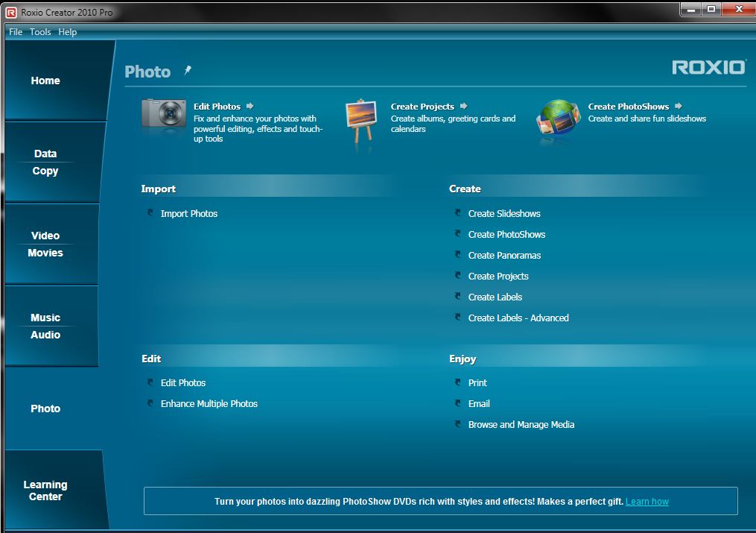Click the arrow icon next to Create Projects heading

pos(463,106)
